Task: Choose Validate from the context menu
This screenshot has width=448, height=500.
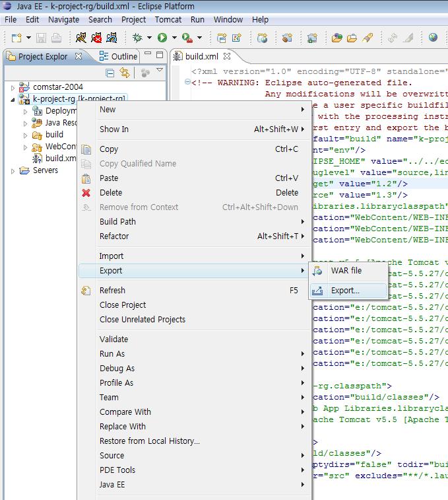Action: 195,339
